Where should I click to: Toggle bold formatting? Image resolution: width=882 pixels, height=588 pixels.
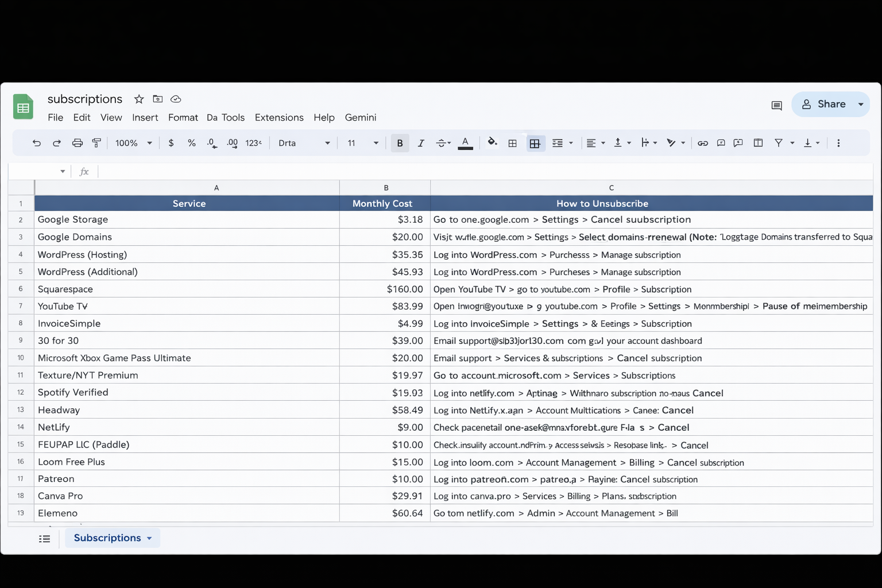tap(400, 142)
